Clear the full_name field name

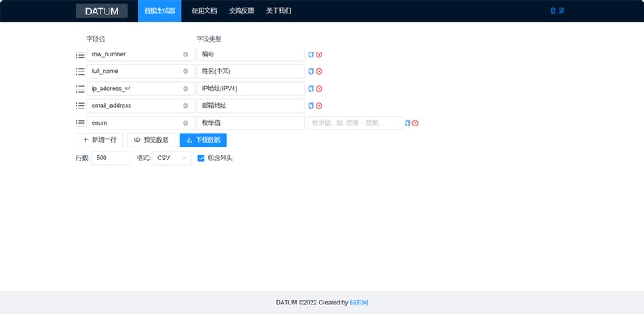185,72
